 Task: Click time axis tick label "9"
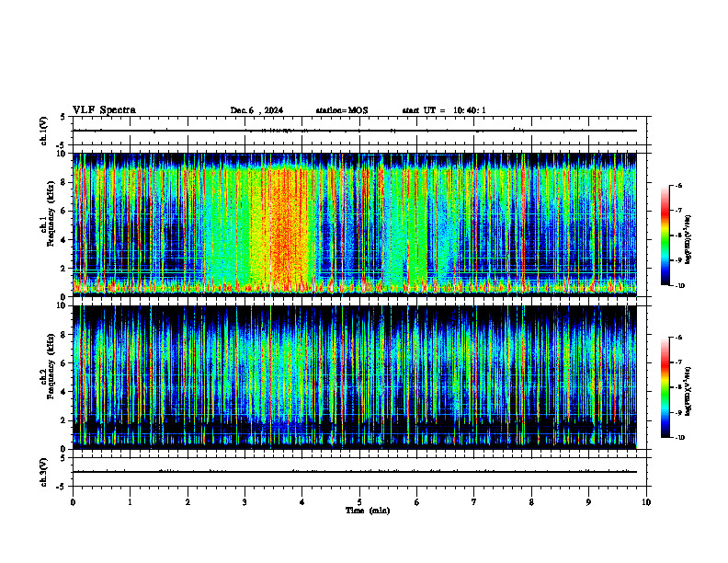point(588,502)
